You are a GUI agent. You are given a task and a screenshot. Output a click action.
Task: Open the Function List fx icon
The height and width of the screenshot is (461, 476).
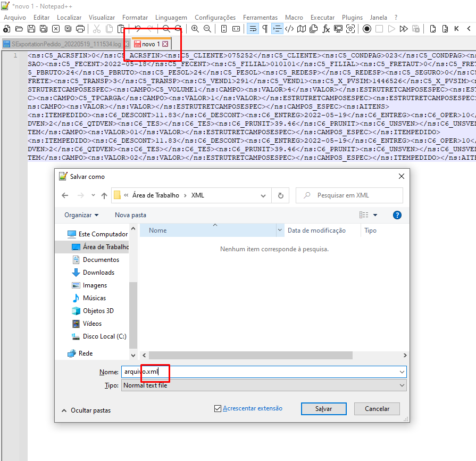coord(326,29)
